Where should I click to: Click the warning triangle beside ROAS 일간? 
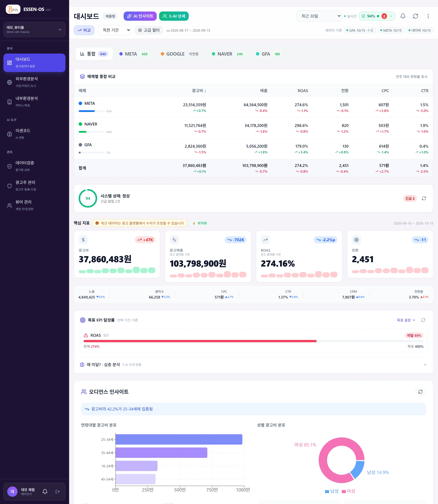pos(86,335)
